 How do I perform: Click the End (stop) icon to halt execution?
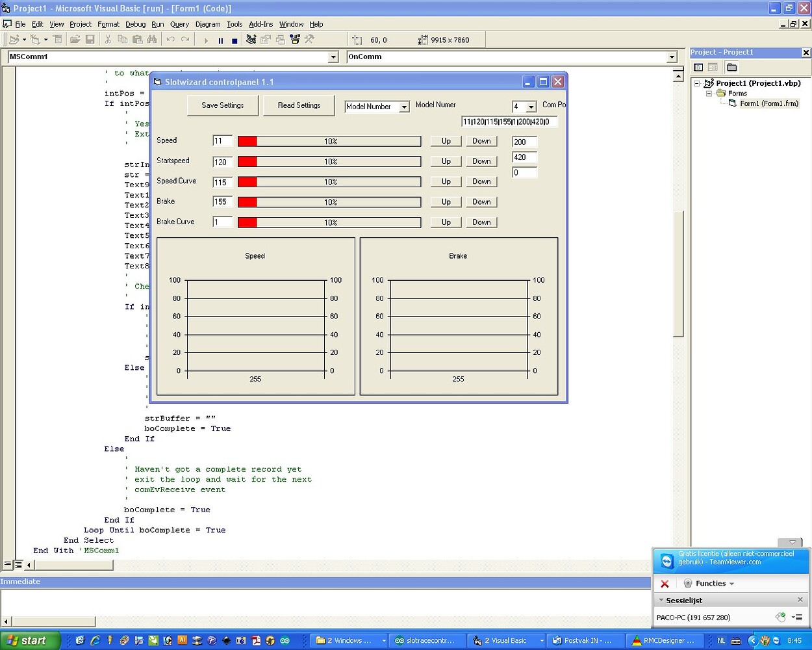pyautogui.click(x=235, y=40)
